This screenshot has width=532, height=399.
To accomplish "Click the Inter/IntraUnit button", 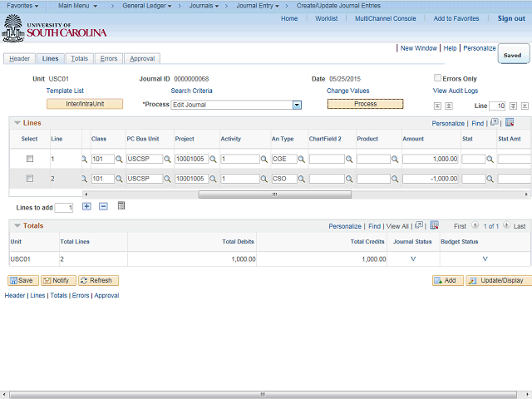I will pyautogui.click(x=85, y=104).
